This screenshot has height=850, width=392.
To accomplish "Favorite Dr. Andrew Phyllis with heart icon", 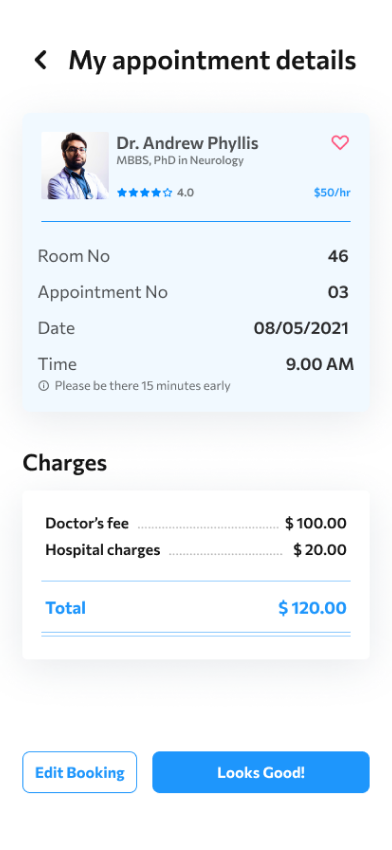I will tap(340, 143).
